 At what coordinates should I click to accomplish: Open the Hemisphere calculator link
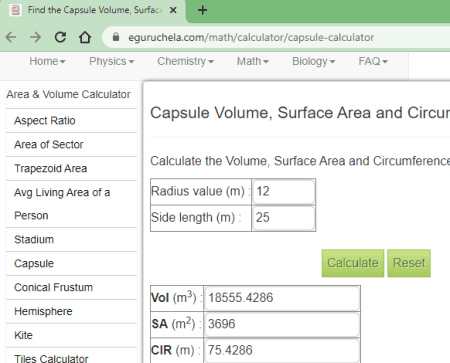click(43, 311)
